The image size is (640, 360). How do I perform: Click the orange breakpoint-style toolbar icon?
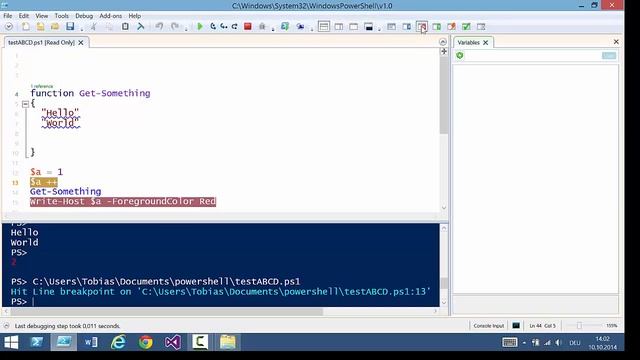click(x=451, y=27)
